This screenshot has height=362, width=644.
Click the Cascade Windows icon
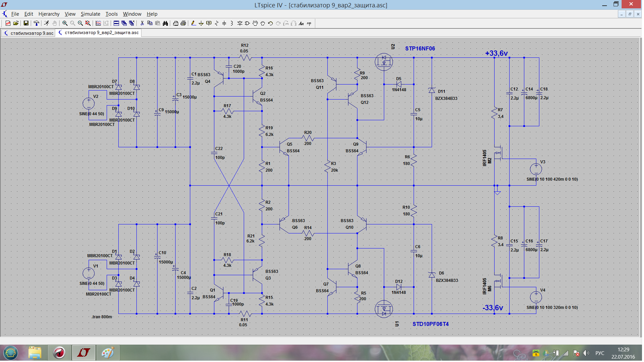coord(124,23)
